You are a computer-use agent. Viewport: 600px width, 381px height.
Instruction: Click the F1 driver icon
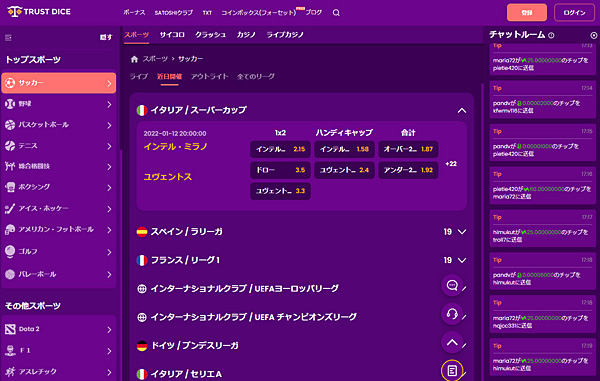click(x=10, y=350)
